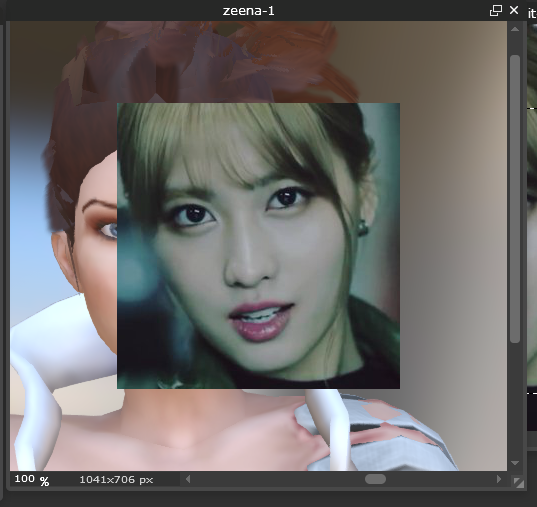Click the horizontal scrollbar thumb
The width and height of the screenshot is (537, 507).
375,479
